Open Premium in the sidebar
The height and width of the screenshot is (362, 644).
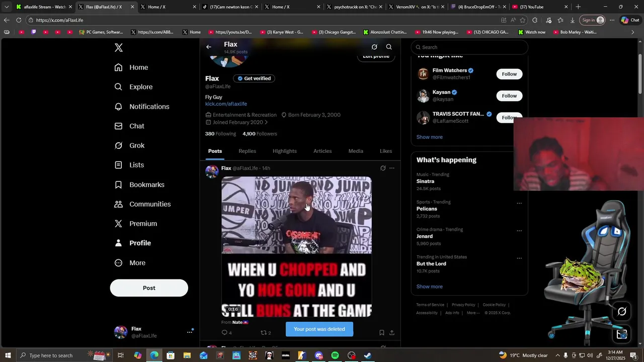click(x=136, y=224)
